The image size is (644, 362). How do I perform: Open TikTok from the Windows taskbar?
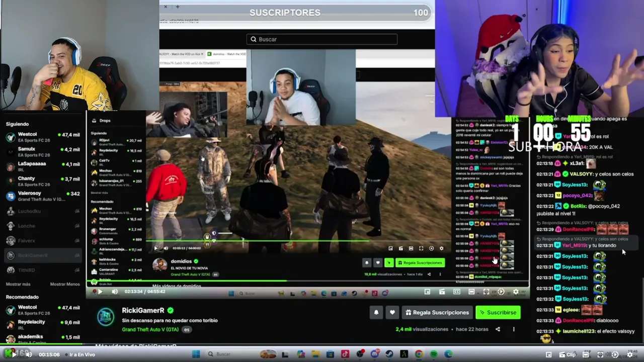click(x=345, y=354)
